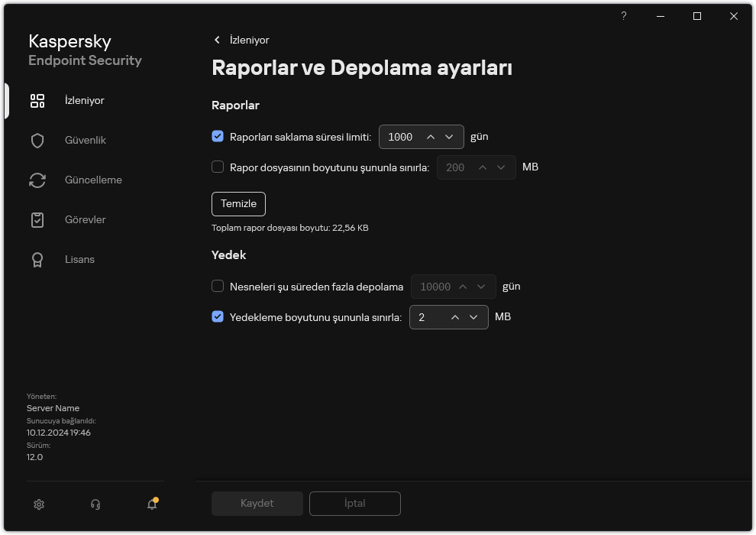
Task: Click the support headset icon
Action: click(95, 504)
